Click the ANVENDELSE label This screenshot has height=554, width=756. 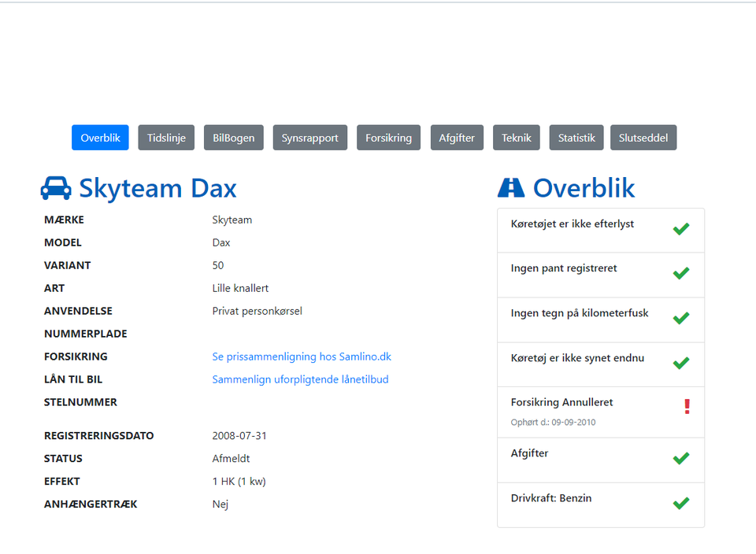coord(78,311)
